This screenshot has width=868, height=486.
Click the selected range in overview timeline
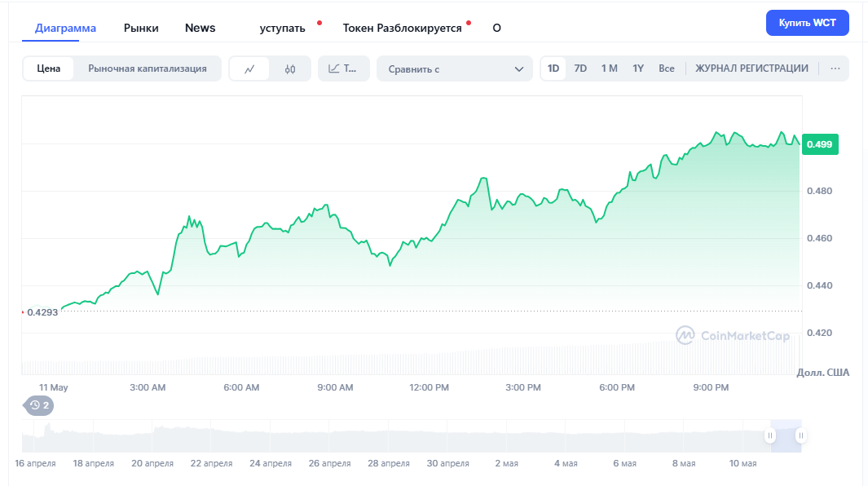click(x=786, y=436)
